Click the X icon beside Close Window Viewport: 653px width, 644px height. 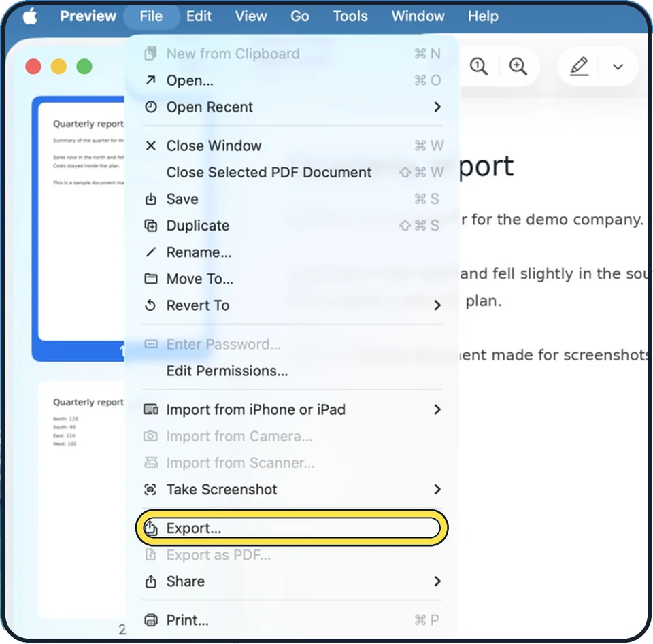coord(151,146)
